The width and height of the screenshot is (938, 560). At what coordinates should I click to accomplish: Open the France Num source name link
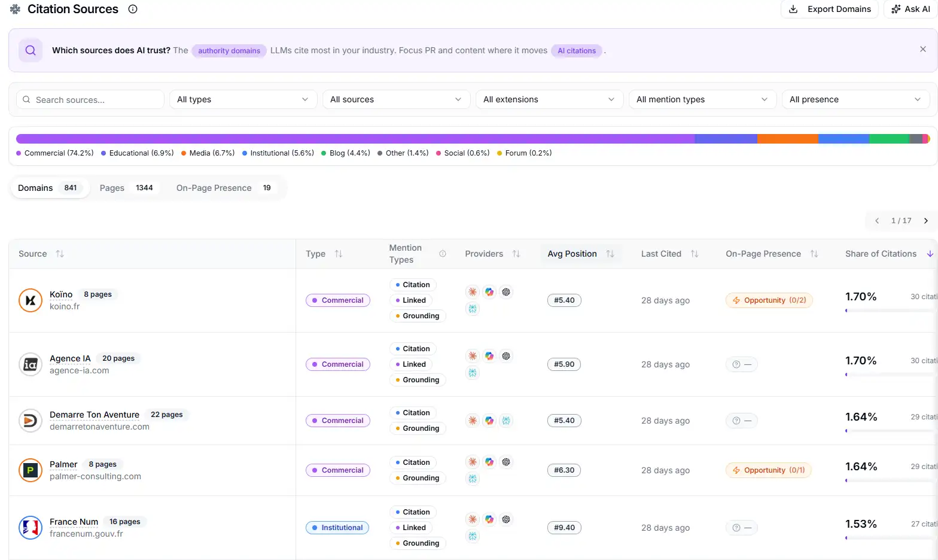click(x=74, y=522)
